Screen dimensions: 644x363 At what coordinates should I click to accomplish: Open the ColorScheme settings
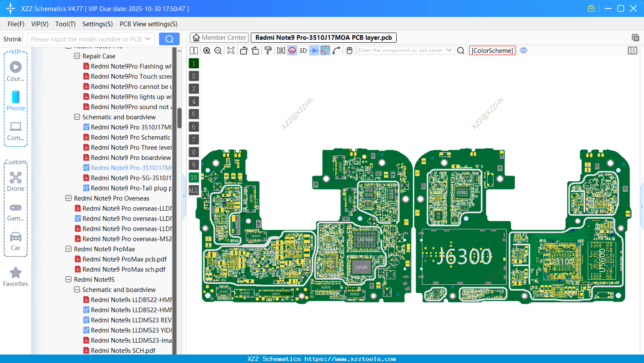pos(492,50)
